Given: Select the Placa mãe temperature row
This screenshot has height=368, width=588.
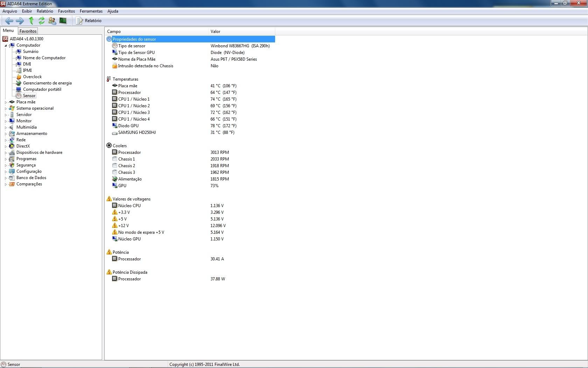Looking at the screenshot, I should [190, 86].
